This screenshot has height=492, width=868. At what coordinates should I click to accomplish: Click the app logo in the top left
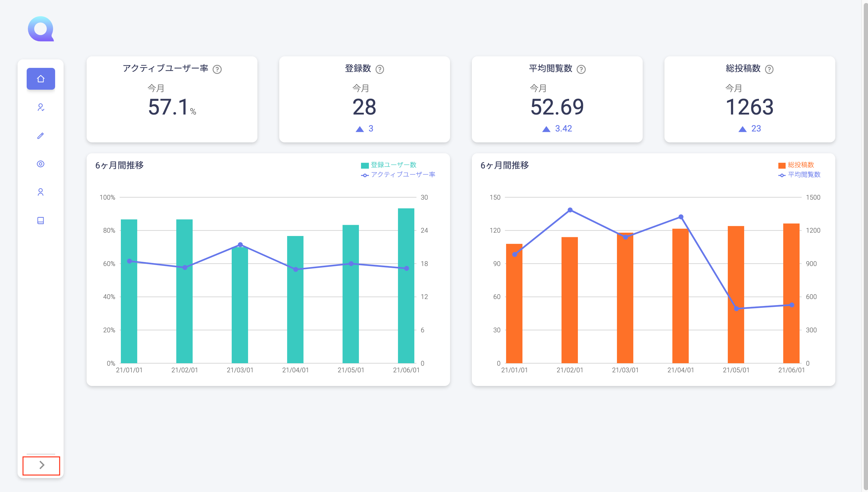point(41,29)
